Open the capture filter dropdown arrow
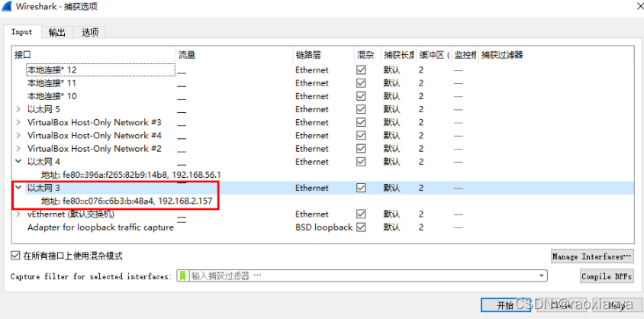The height and width of the screenshot is (319, 644). coord(542,276)
